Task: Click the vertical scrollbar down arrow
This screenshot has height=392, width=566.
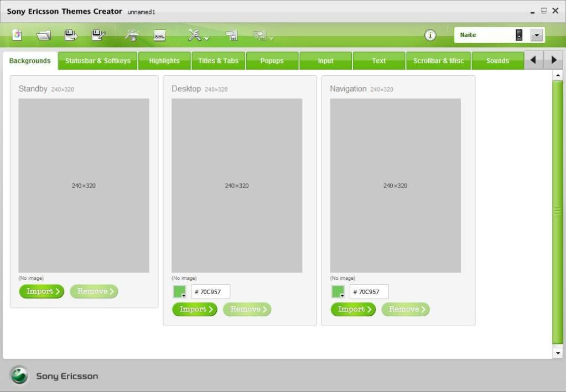Action: (558, 353)
